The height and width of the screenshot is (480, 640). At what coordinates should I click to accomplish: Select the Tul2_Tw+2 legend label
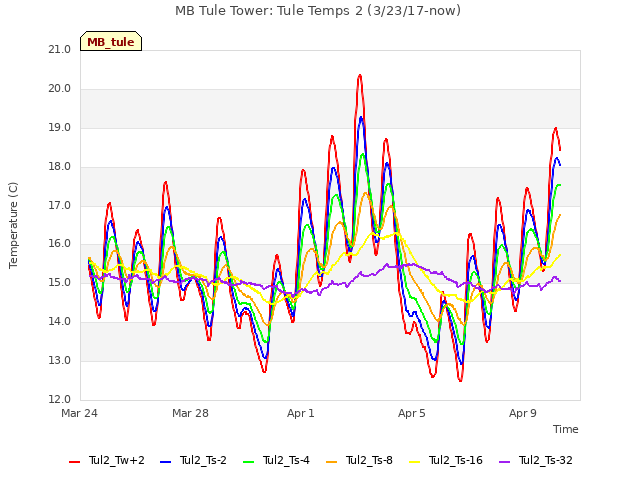[x=117, y=460]
